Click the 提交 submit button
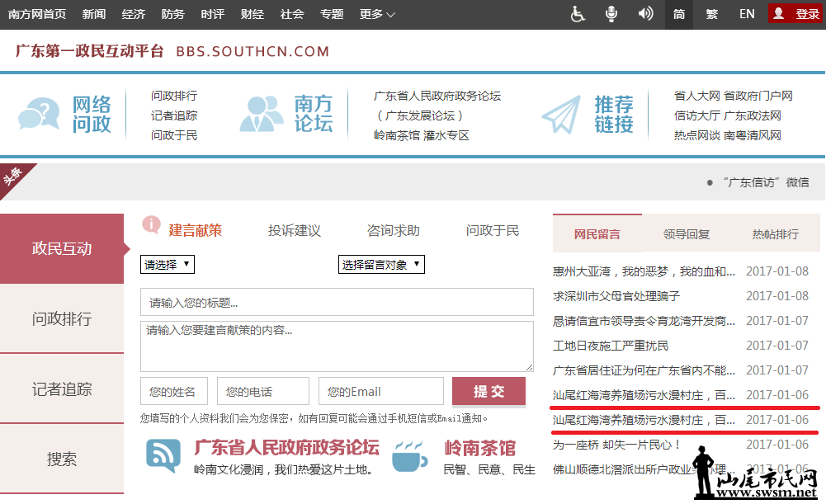This screenshot has height=504, width=826. (489, 391)
